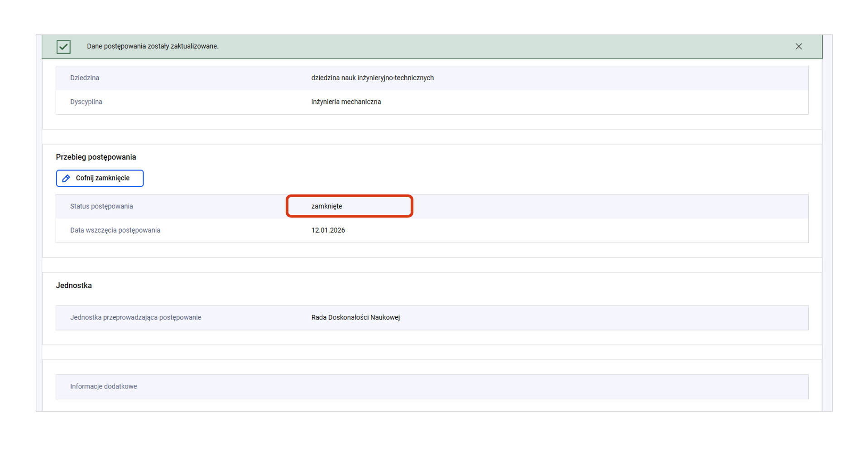Dismiss the update notification with the X
868x456 pixels.
[x=798, y=47]
